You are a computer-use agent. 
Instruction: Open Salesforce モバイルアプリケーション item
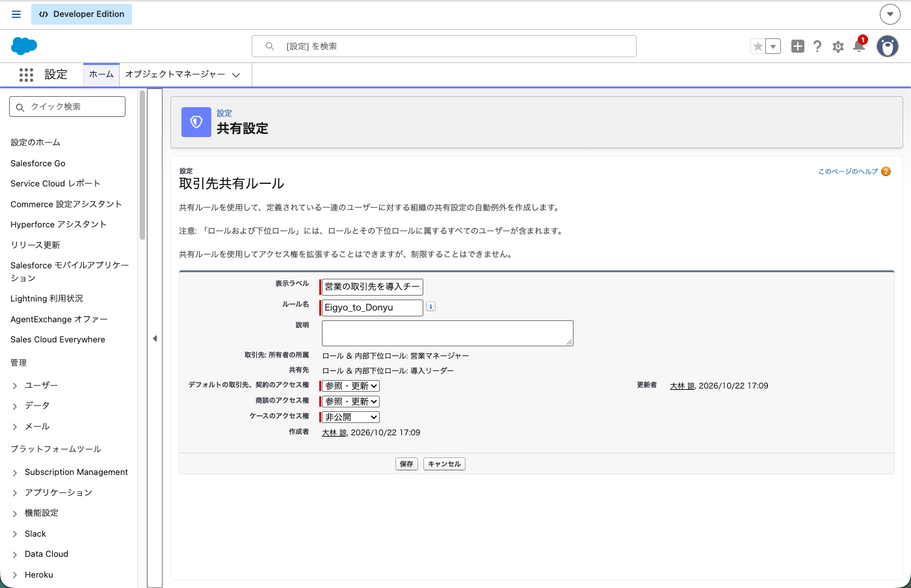pyautogui.click(x=70, y=272)
